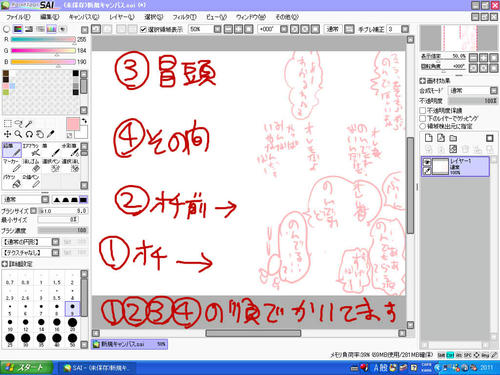Open the rotation angle +000° dropdown
The width and height of the screenshot is (500, 375).
pyautogui.click(x=284, y=29)
